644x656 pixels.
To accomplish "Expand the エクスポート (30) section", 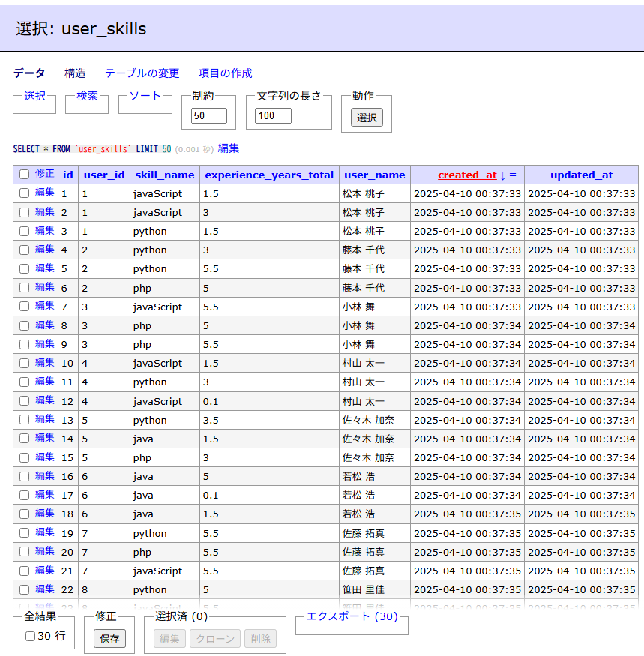I will pyautogui.click(x=352, y=616).
